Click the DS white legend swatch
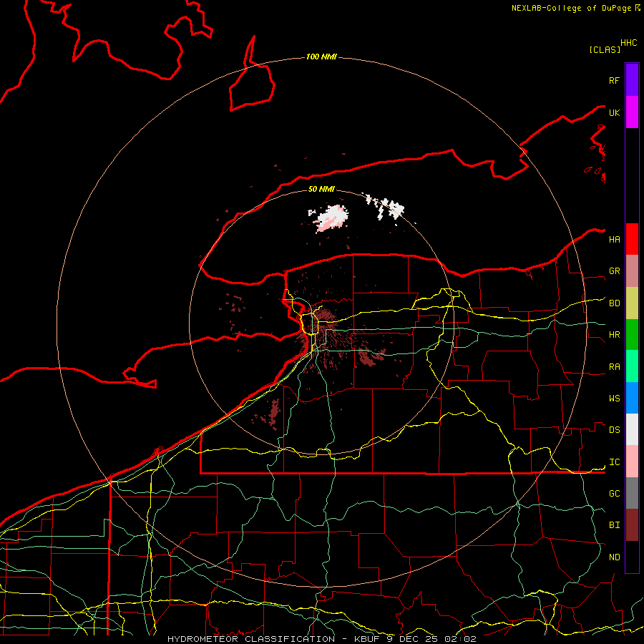 (632, 429)
